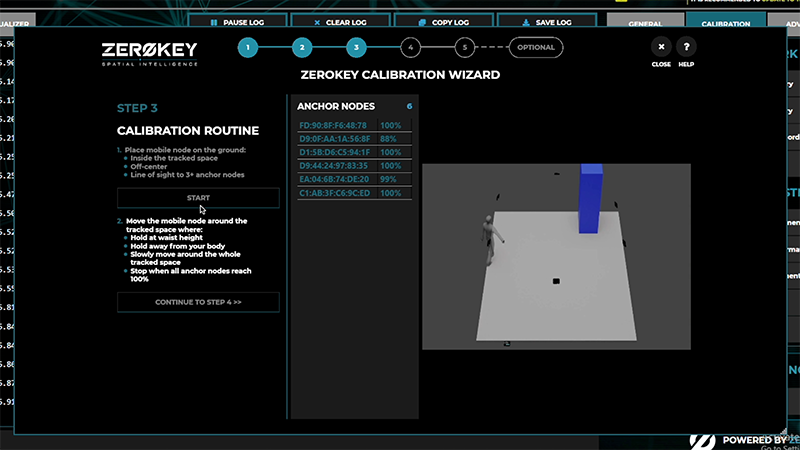The height and width of the screenshot is (450, 800).
Task: Select step 3 circle in progress bar
Action: tap(356, 47)
